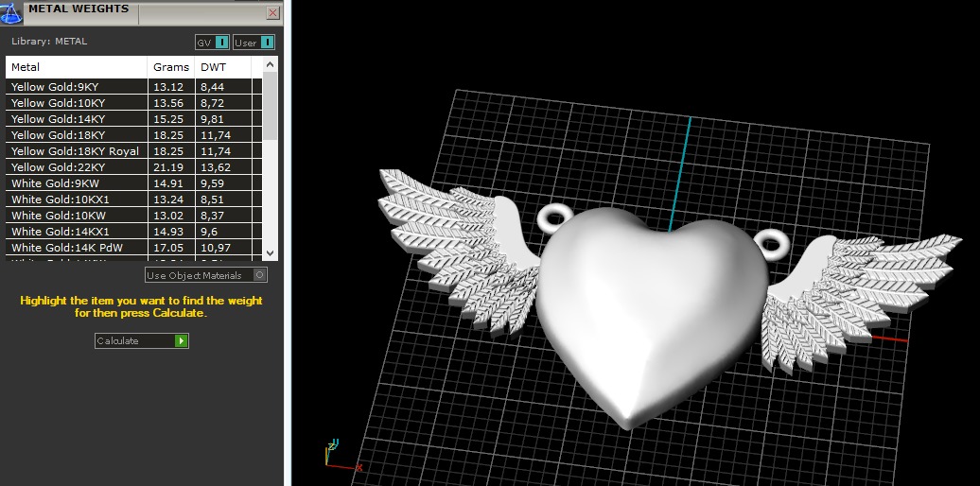Select the White Gold:14K PdW row
The height and width of the screenshot is (486, 980).
134,248
